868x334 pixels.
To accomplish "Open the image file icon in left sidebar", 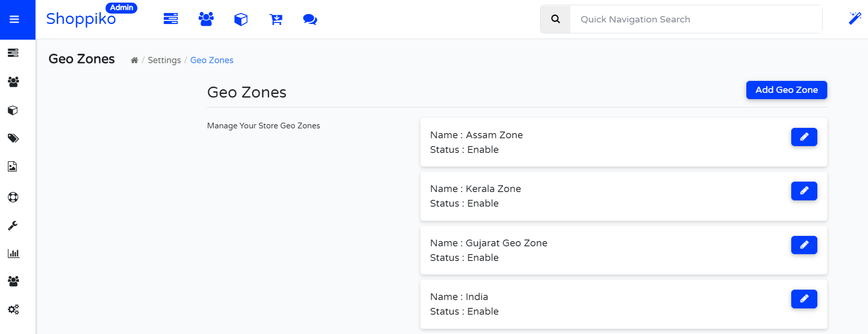I will [x=13, y=166].
